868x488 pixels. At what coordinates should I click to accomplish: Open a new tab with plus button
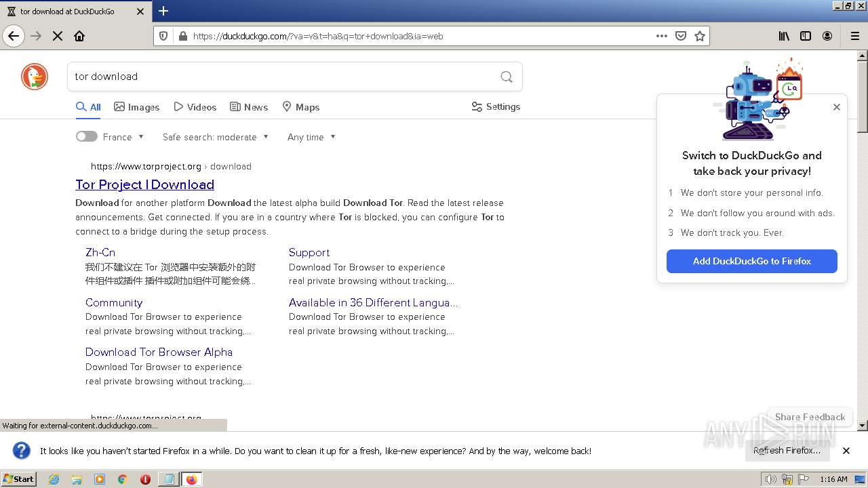pyautogui.click(x=163, y=11)
